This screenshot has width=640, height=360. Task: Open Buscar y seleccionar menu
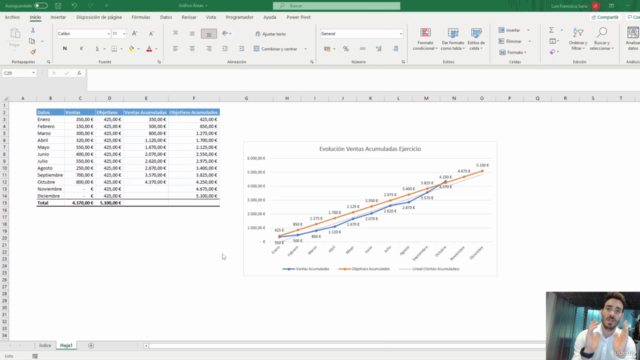coord(602,39)
